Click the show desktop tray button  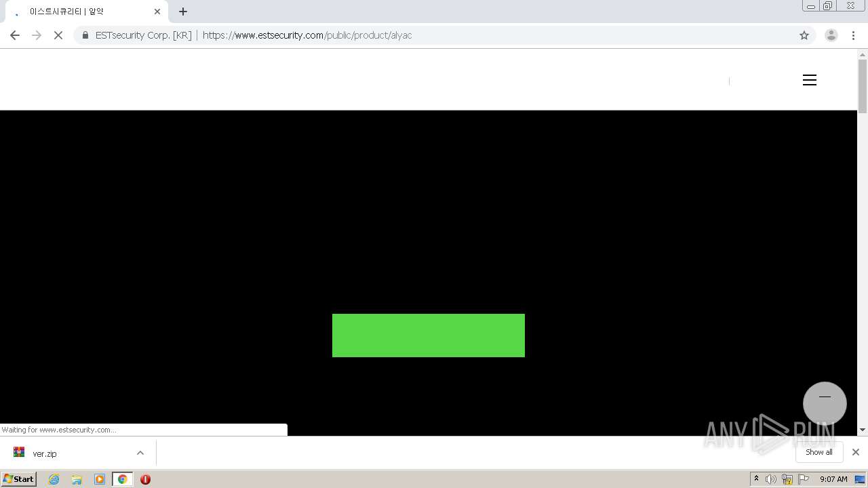point(861,479)
